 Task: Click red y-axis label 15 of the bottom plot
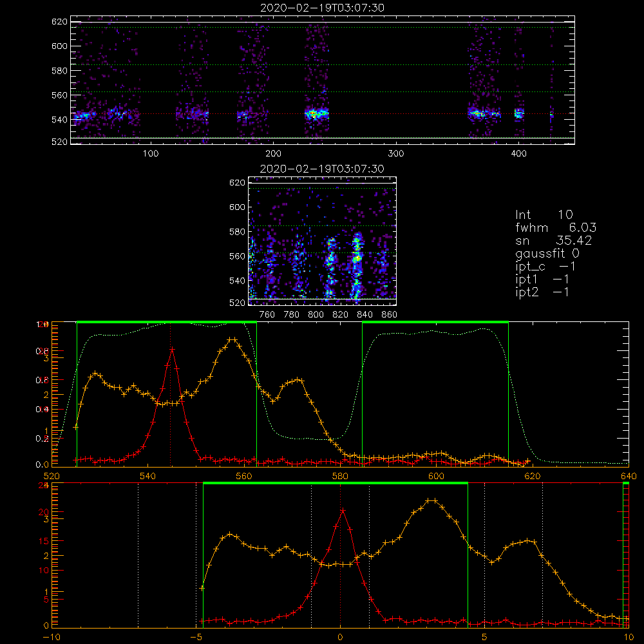[x=44, y=542]
